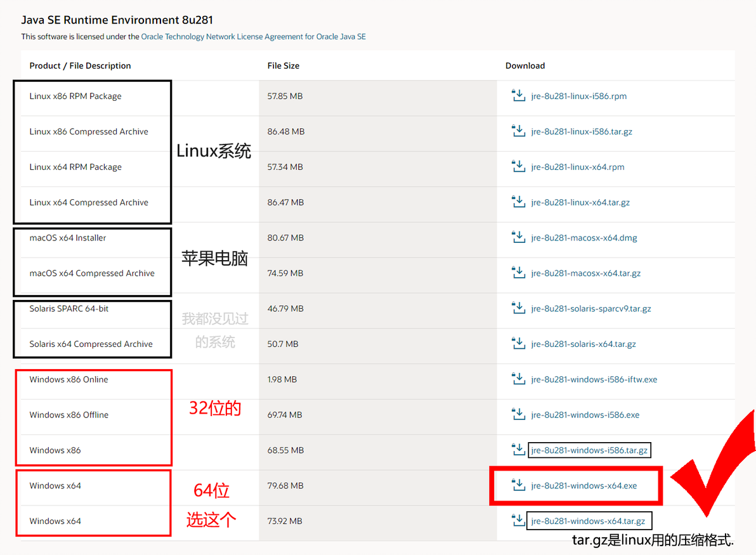
Task: Click download icon for jre-8u281-linux-i586.tar.gz
Action: pos(518,131)
